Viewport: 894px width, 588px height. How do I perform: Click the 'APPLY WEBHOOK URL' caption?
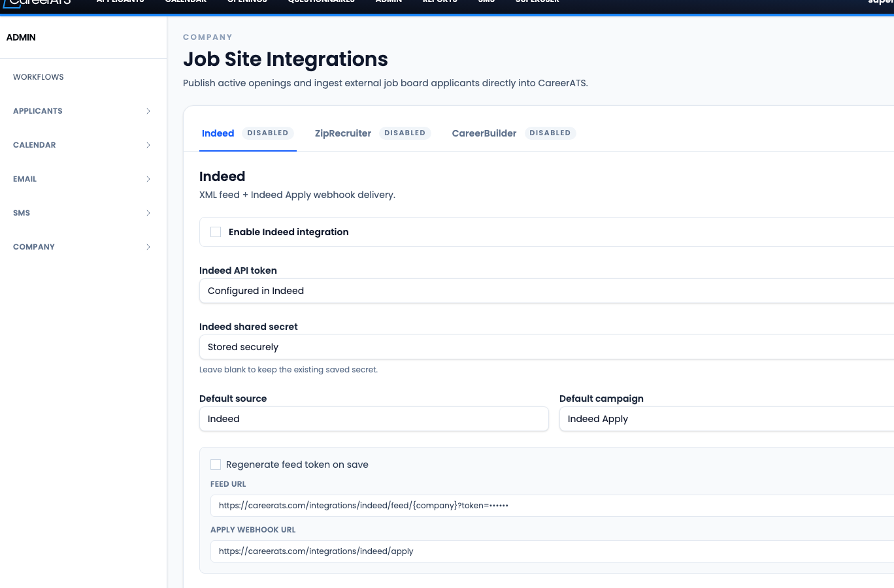[253, 530]
